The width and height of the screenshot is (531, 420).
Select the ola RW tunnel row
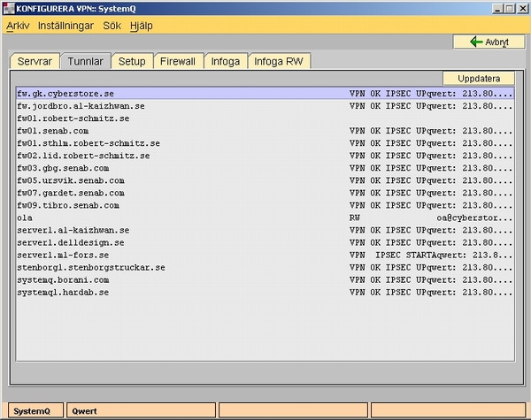(x=265, y=217)
